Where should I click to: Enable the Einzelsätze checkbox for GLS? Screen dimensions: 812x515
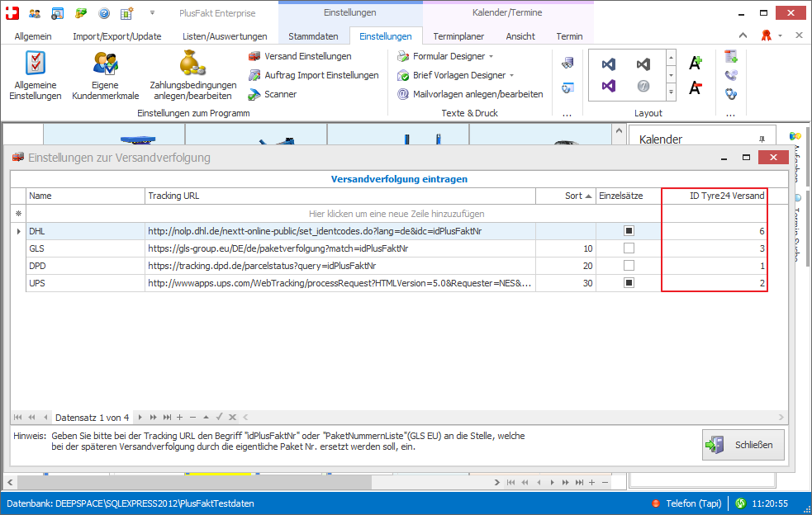pyautogui.click(x=629, y=248)
